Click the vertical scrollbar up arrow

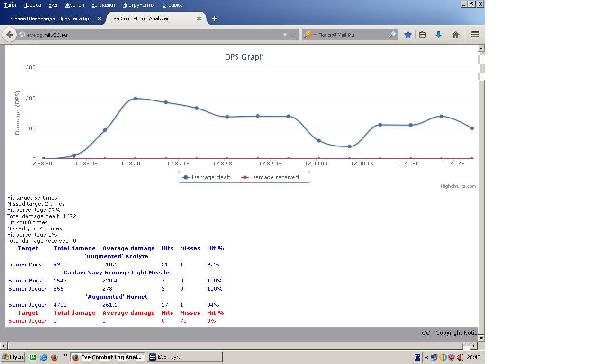(481, 48)
